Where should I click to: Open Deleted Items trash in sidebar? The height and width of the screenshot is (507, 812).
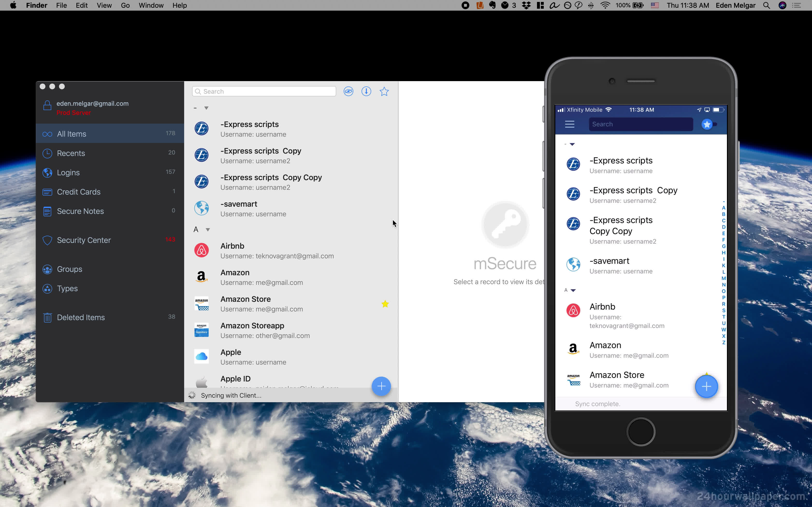coord(80,317)
